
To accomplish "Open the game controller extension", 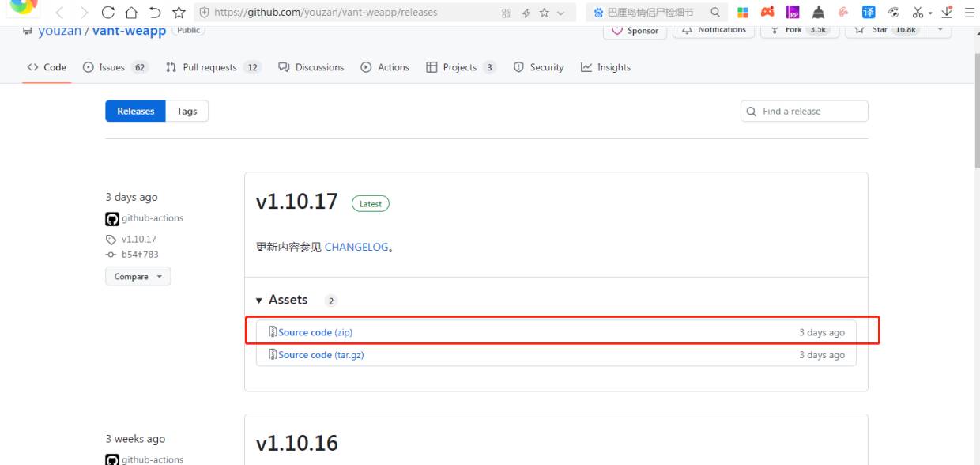I will coord(767,13).
